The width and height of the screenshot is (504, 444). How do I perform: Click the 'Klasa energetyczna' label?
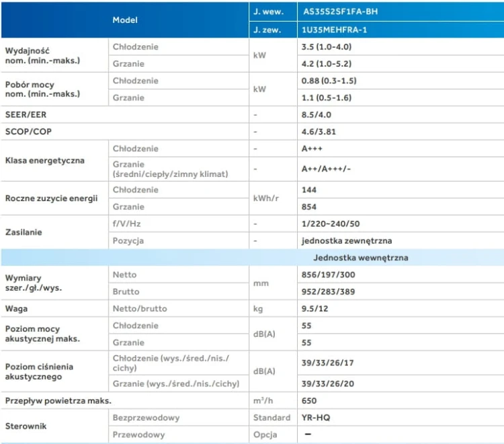tap(44, 161)
